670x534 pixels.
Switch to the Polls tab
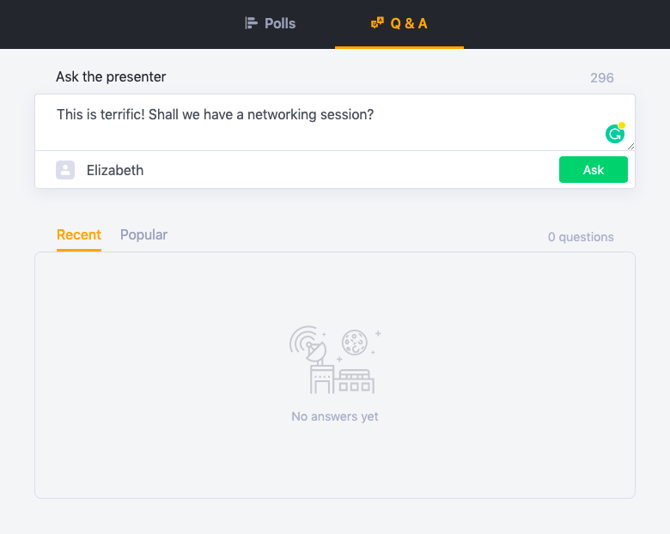270,23
